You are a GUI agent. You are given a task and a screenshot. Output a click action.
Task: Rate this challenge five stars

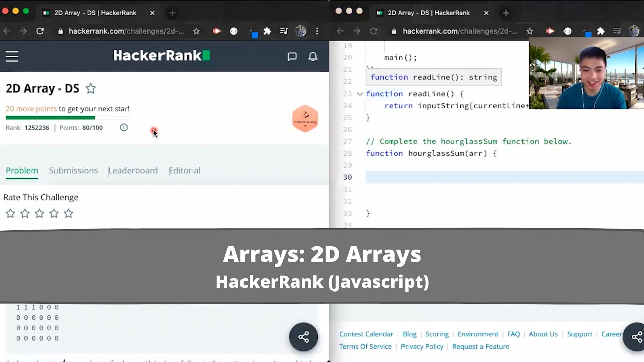click(68, 214)
